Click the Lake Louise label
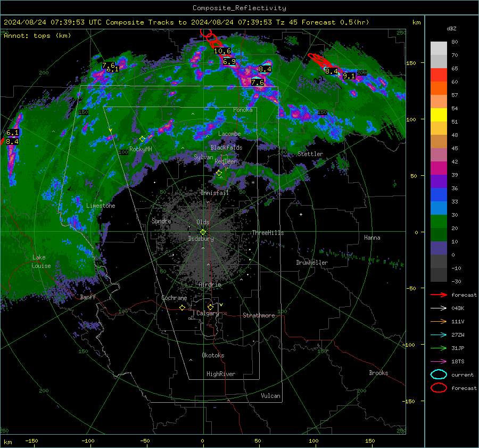This screenshot has height=448, width=479. click(42, 262)
